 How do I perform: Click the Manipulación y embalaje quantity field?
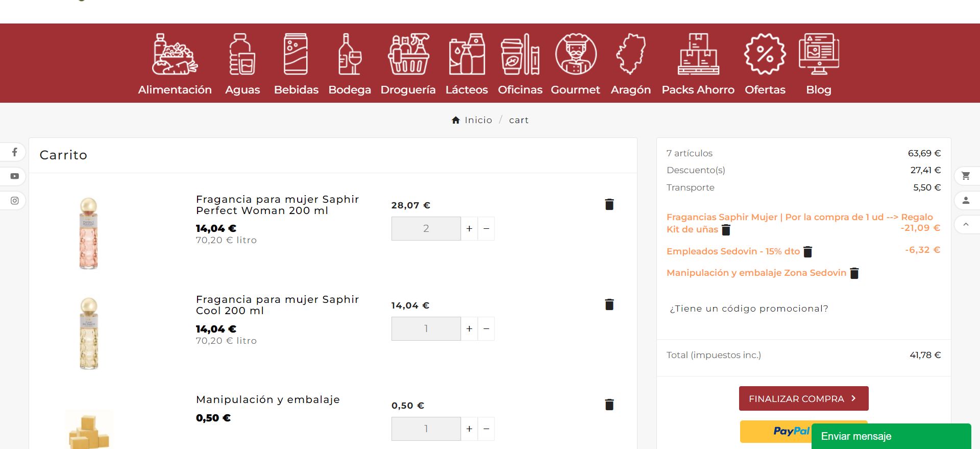point(426,429)
